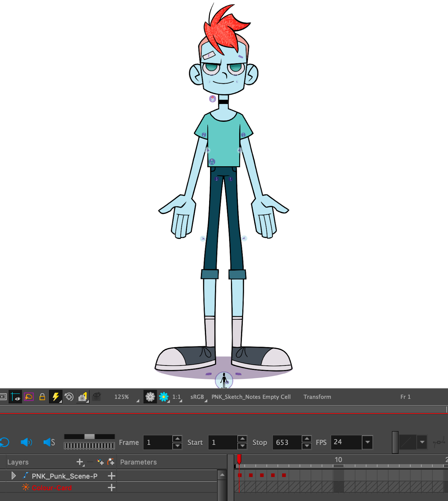The image size is (448, 501).
Task: Switch to the grey flower OpenGL view
Action: tap(150, 397)
